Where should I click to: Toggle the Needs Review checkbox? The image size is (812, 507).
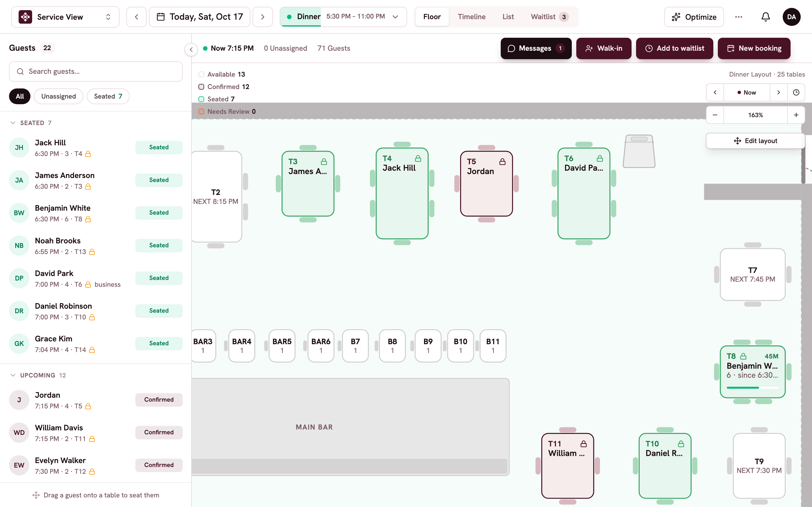tap(201, 112)
